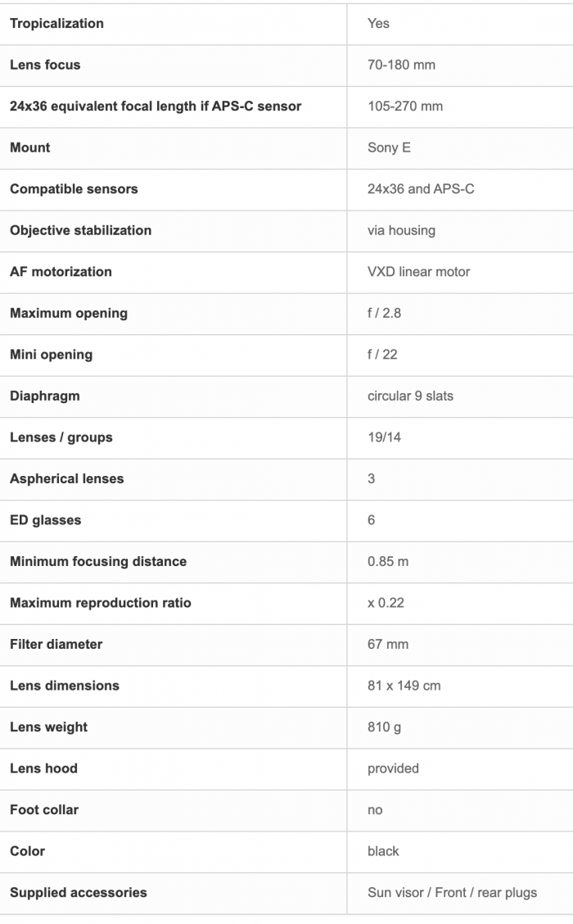Click the 105-270 mm equivalent focal length
This screenshot has width=573, height=924.
click(x=404, y=106)
